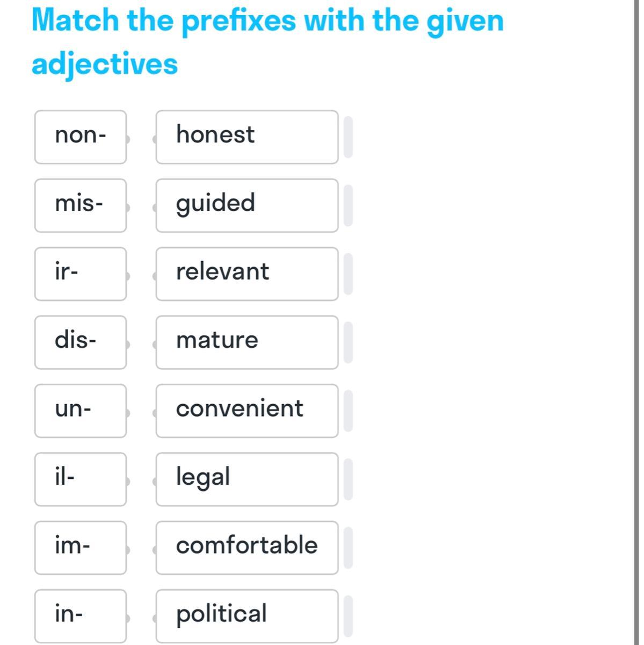Select the 'mis-' prefix tile
Screen dimensions: 644x645
(x=81, y=205)
